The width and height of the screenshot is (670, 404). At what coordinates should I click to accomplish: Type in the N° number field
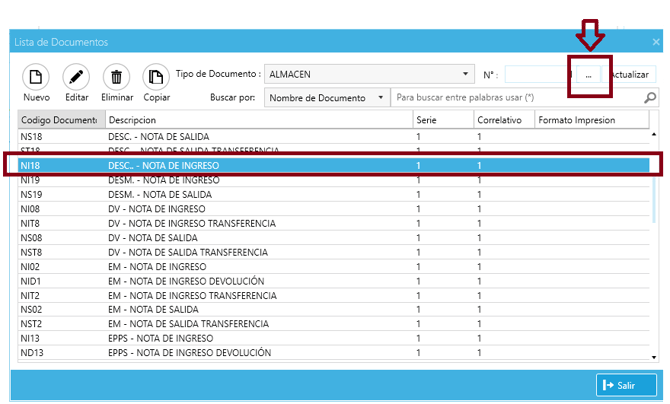[538, 74]
